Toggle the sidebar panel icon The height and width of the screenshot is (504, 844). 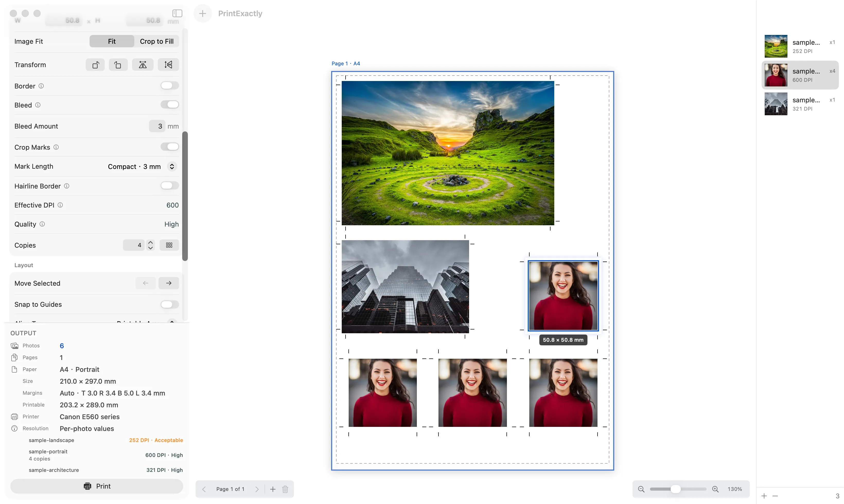click(177, 13)
